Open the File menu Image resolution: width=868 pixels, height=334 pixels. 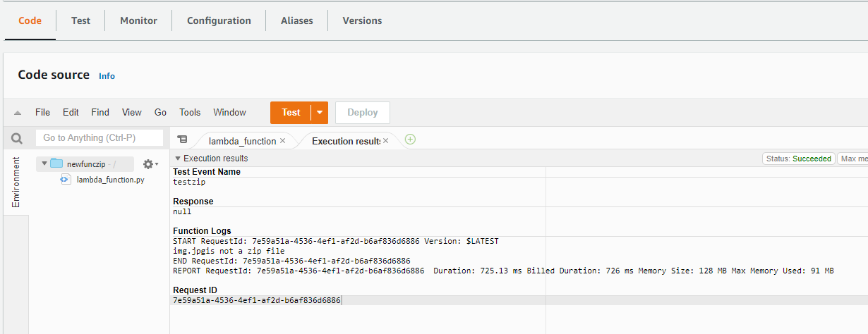pyautogui.click(x=42, y=113)
